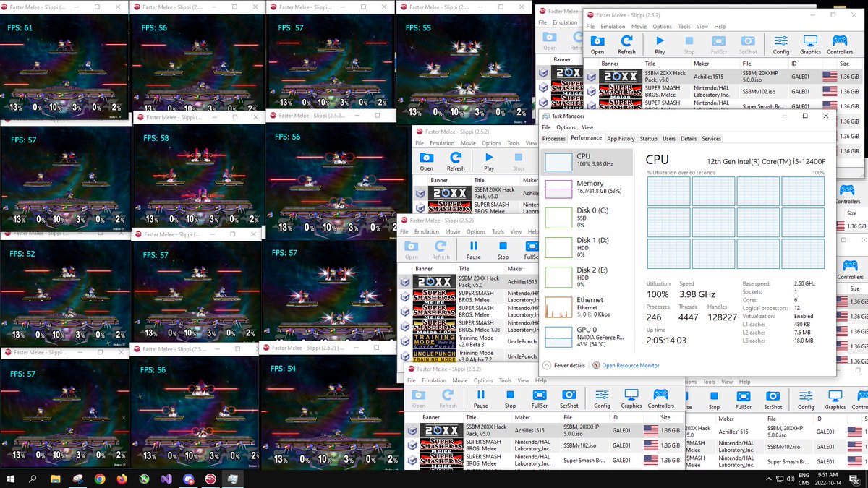868x488 pixels.
Task: Click FullScr in the bottom-center Slippi window
Action: 540,399
